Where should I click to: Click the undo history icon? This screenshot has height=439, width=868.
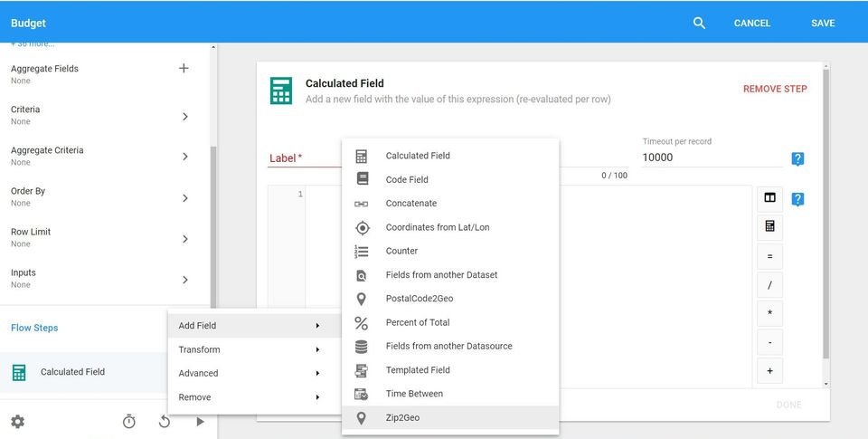[x=165, y=422]
